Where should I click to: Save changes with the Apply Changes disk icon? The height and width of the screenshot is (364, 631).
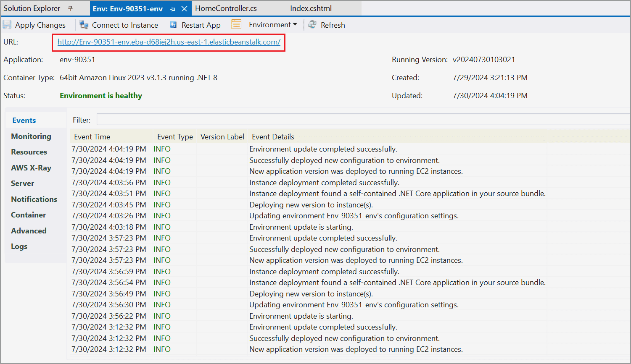[x=6, y=24]
